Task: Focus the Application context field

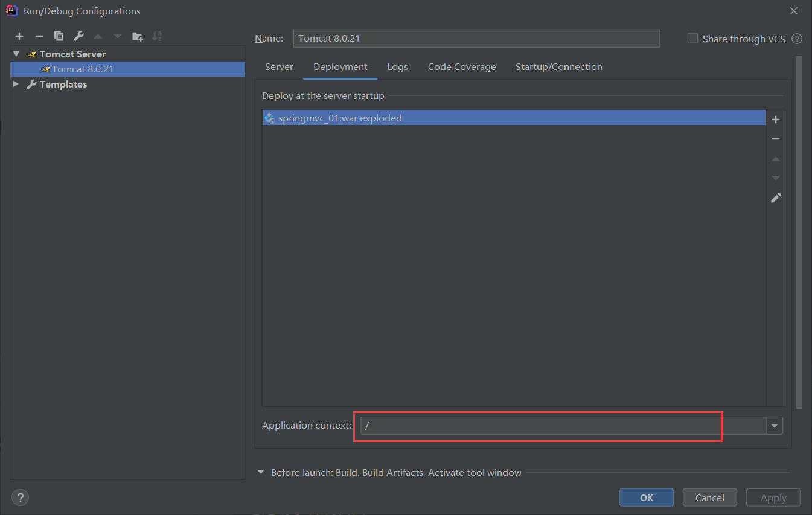Action: pos(563,426)
